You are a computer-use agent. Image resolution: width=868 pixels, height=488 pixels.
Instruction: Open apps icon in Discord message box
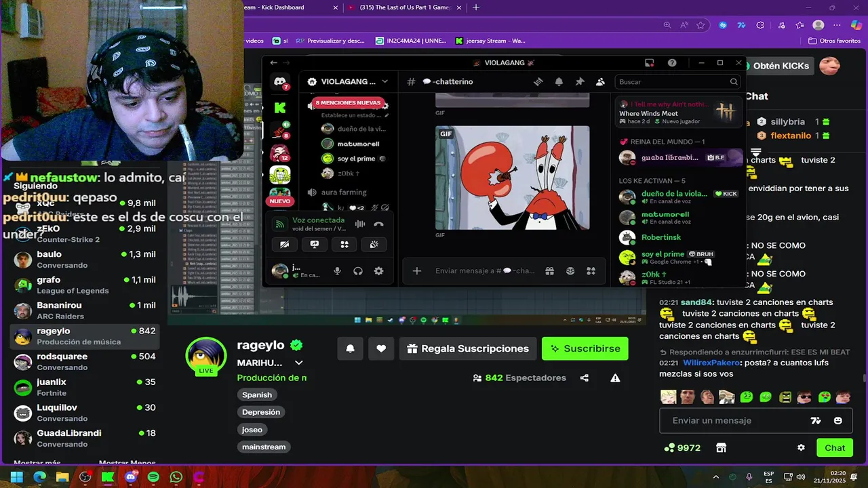tap(591, 270)
